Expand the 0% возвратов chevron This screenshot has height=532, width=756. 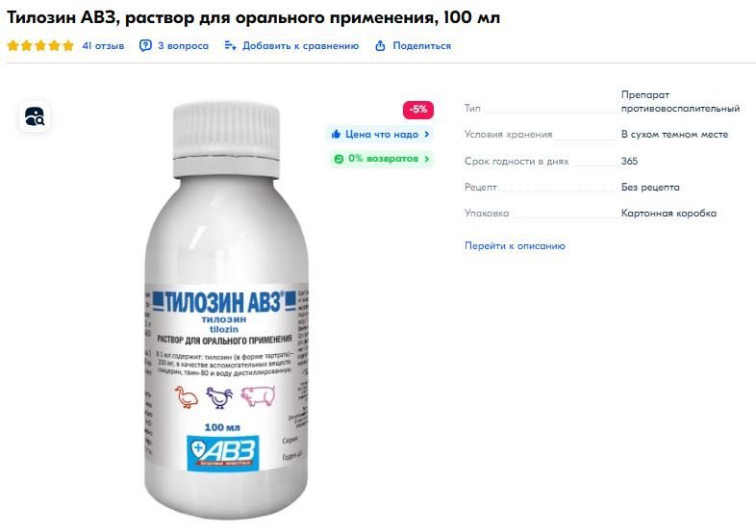427,159
